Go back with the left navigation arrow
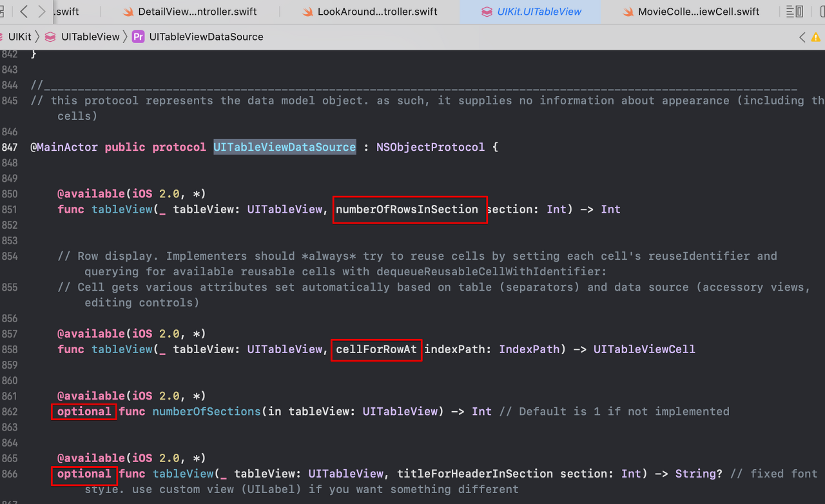 (x=24, y=11)
